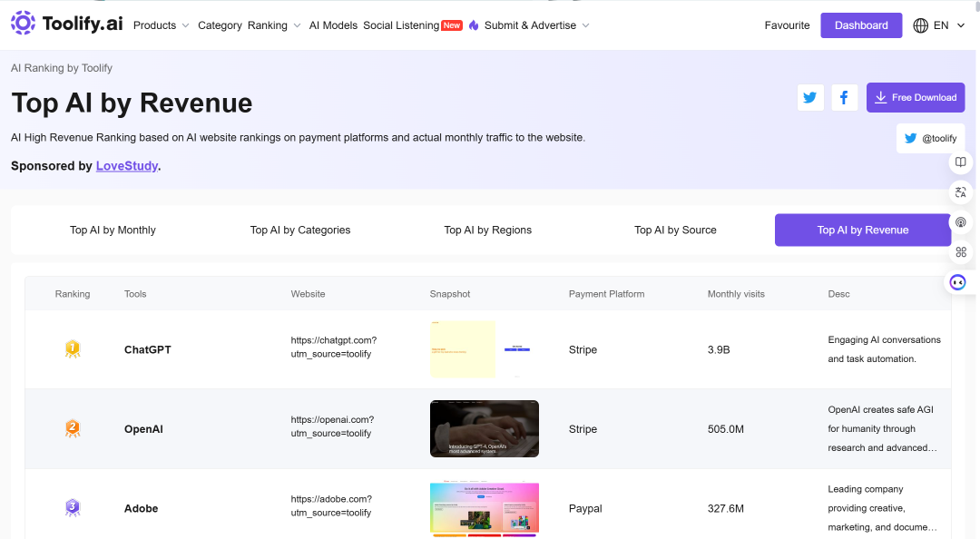Click the flame icon next to Submit & Advertise
Screen dimensions: 980x539
[474, 25]
